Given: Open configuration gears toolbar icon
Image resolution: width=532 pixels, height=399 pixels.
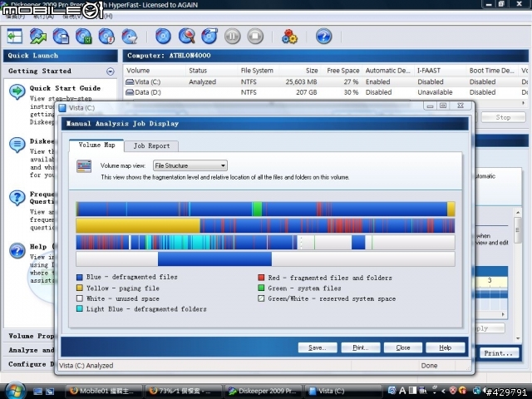Looking at the screenshot, I should (x=289, y=37).
